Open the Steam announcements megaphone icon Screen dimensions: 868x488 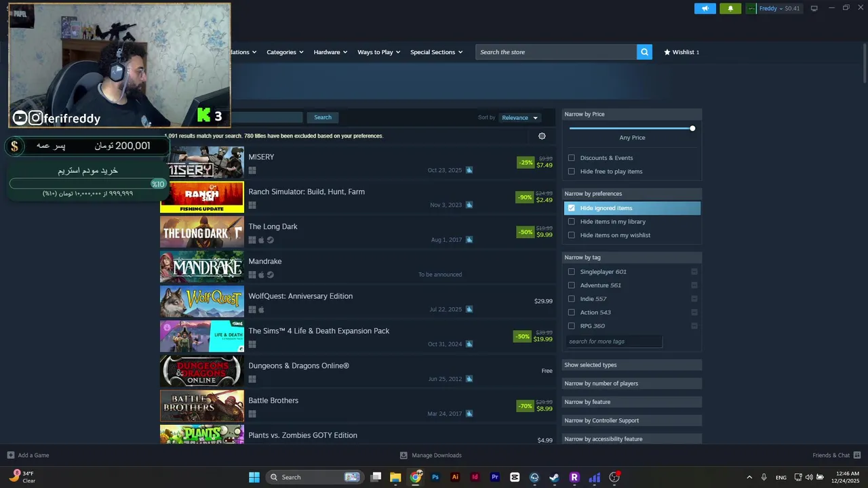coord(705,9)
